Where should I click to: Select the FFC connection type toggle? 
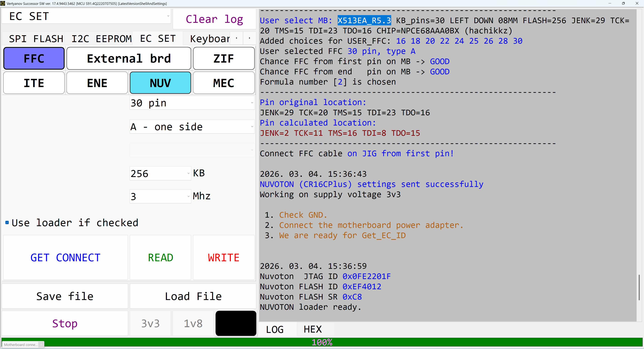pos(34,59)
